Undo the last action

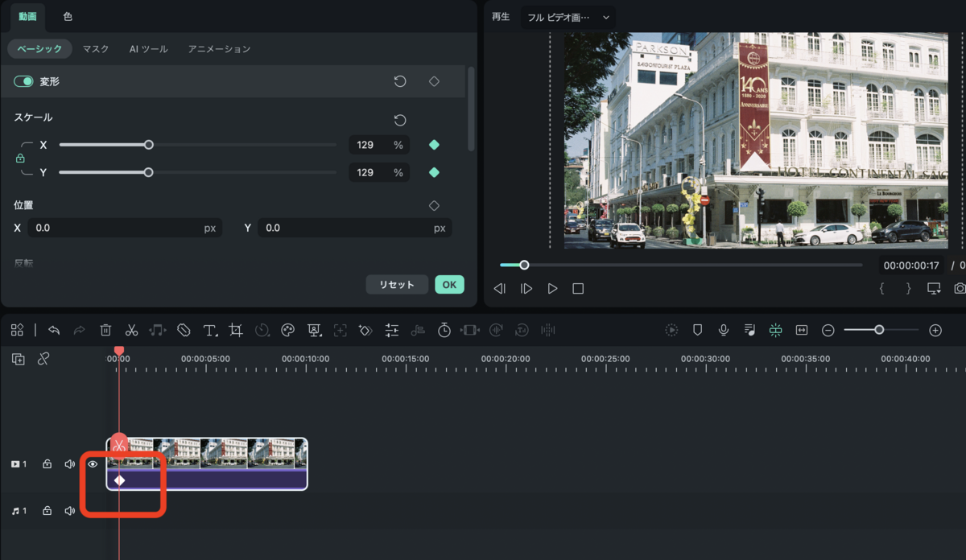coord(54,330)
